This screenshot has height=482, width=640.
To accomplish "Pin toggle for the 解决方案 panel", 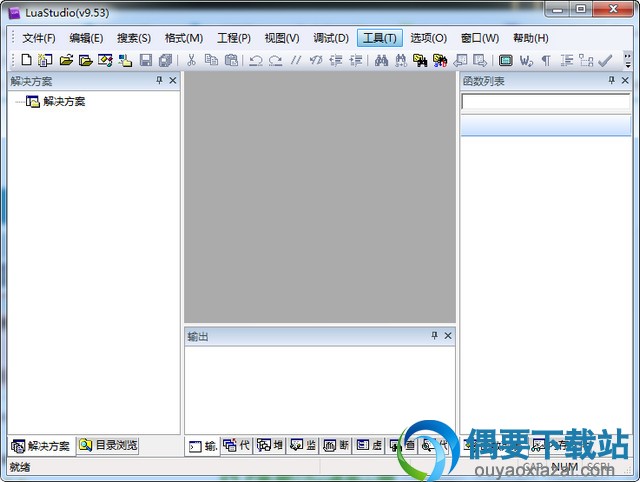I will (159, 80).
